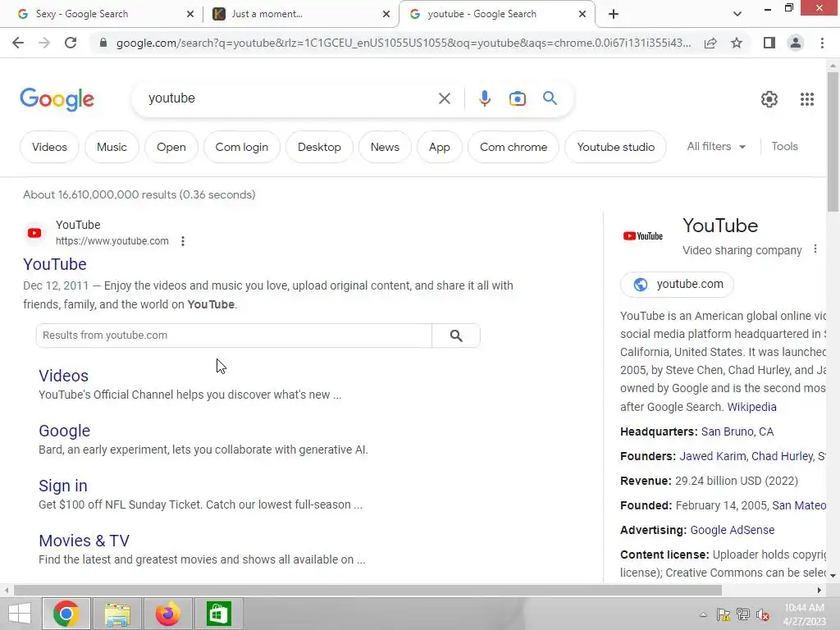This screenshot has width=840, height=630.
Task: Open the Tools button
Action: point(784,146)
